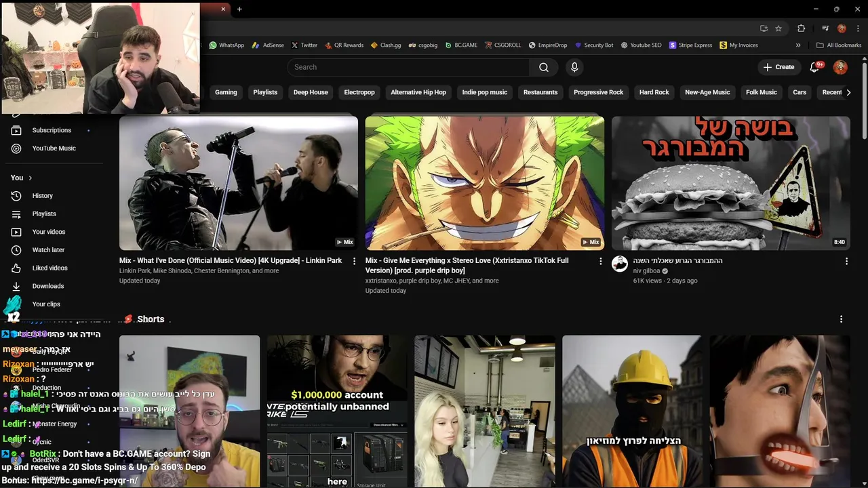Open the yellow hard hat Short
This screenshot has width=868, height=488.
click(x=633, y=411)
